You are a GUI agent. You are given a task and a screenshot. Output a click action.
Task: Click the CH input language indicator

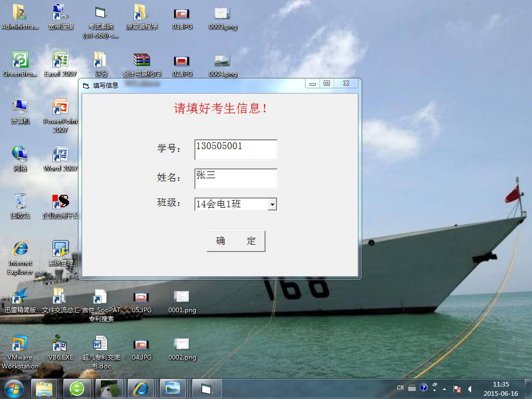pyautogui.click(x=401, y=388)
